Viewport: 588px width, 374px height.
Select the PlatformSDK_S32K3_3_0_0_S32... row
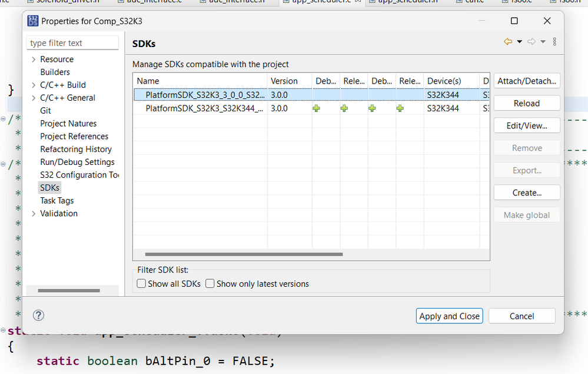(x=311, y=95)
